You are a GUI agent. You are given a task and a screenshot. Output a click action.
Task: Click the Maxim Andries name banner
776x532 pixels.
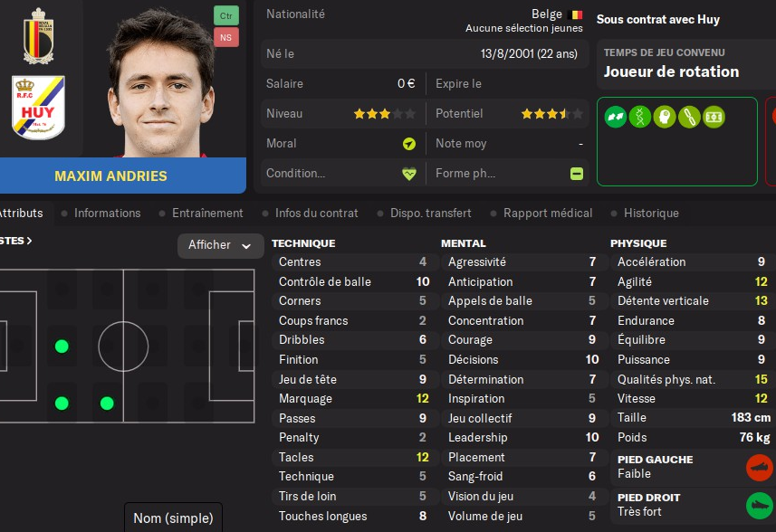click(110, 176)
